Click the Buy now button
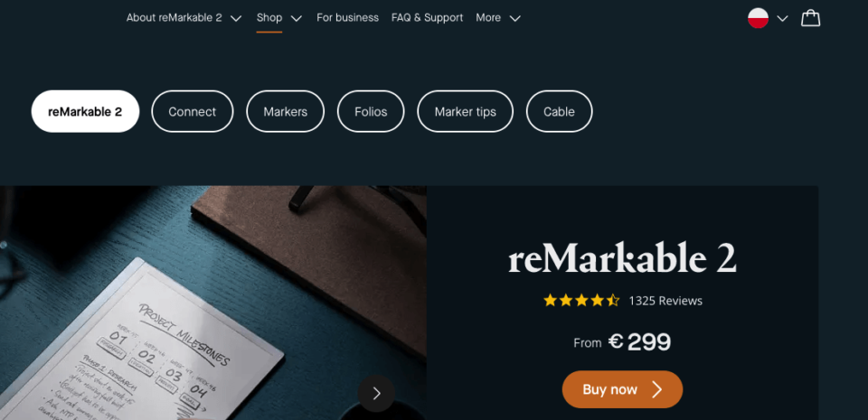The width and height of the screenshot is (868, 420). 622,389
